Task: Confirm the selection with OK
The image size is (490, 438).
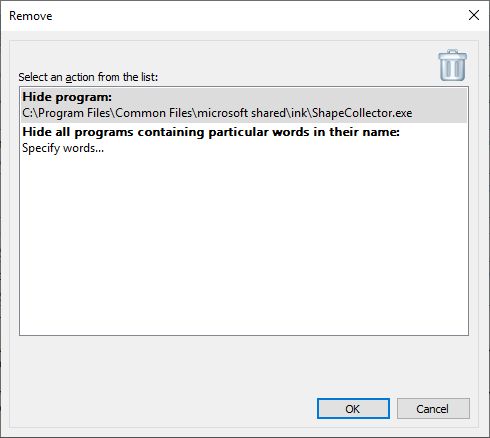Action: coord(353,409)
